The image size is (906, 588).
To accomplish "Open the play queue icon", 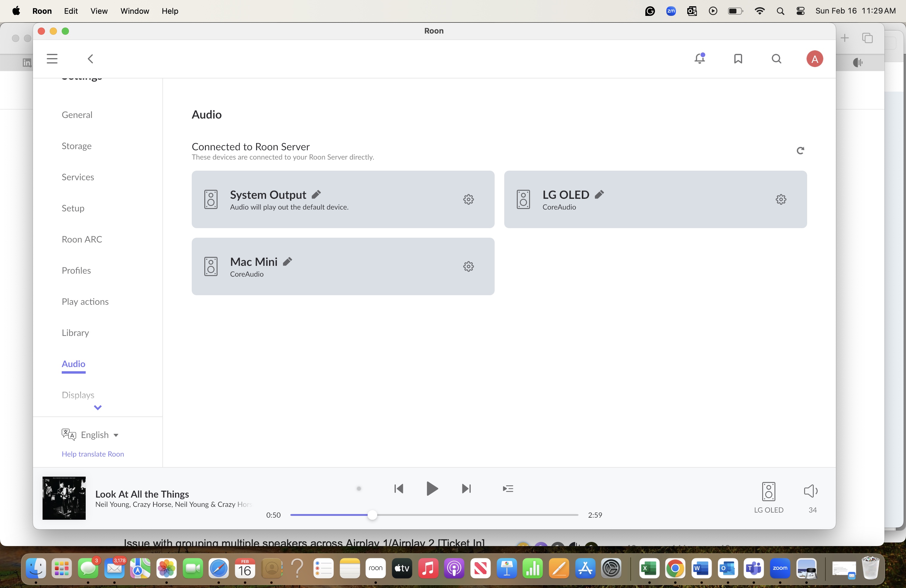I will coord(508,488).
